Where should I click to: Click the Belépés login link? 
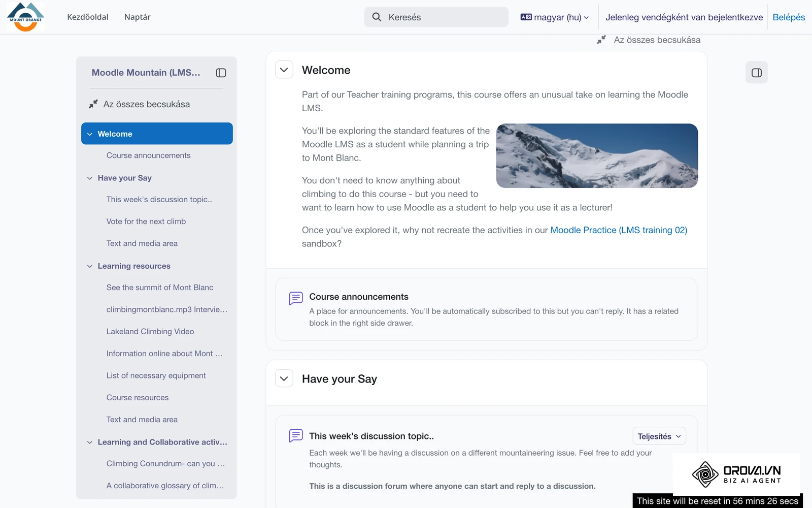point(789,17)
